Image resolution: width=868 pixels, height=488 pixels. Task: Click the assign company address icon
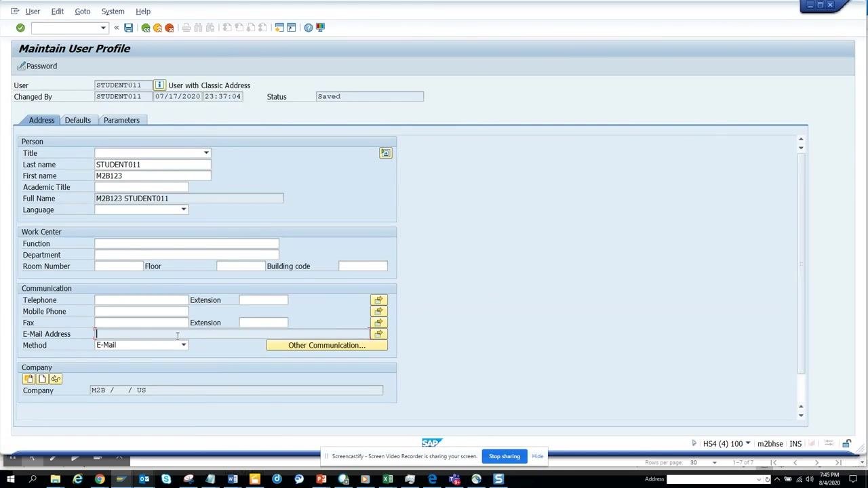pyautogui.click(x=28, y=380)
